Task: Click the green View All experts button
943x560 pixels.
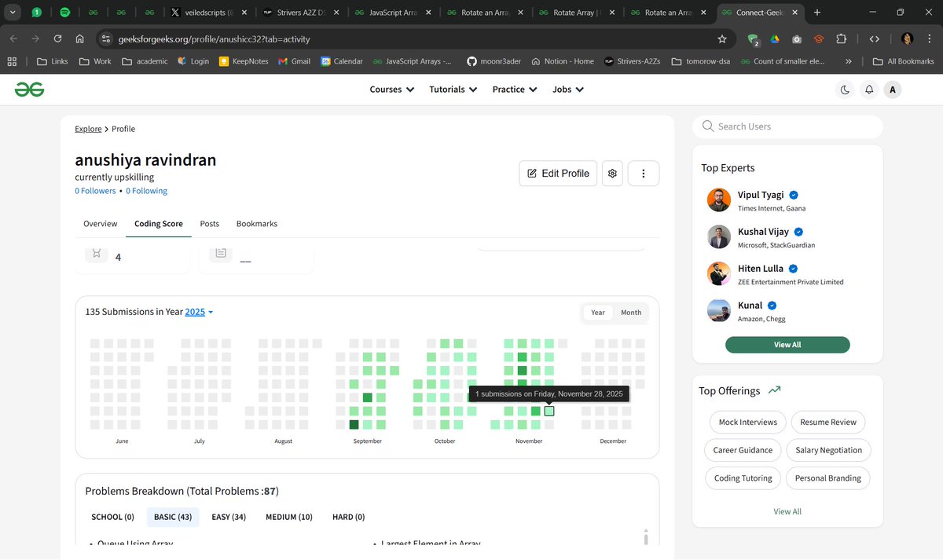Action: click(x=787, y=345)
